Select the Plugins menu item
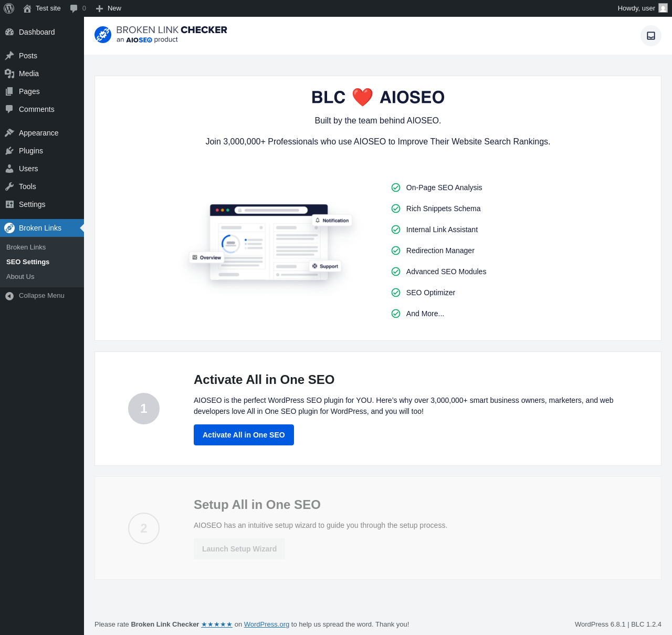This screenshot has width=672, height=635. (x=42, y=151)
